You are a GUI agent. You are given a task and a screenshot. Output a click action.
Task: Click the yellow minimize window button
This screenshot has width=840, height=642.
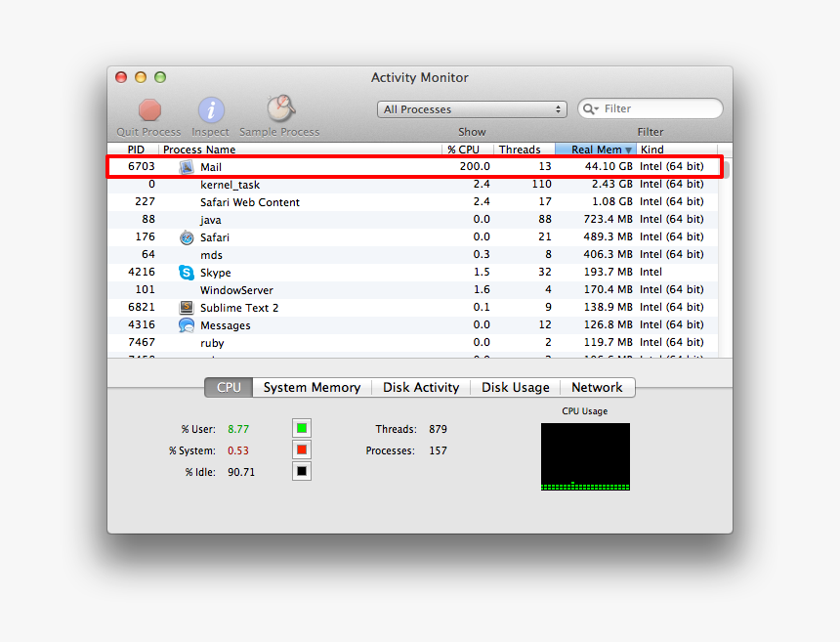pyautogui.click(x=141, y=77)
